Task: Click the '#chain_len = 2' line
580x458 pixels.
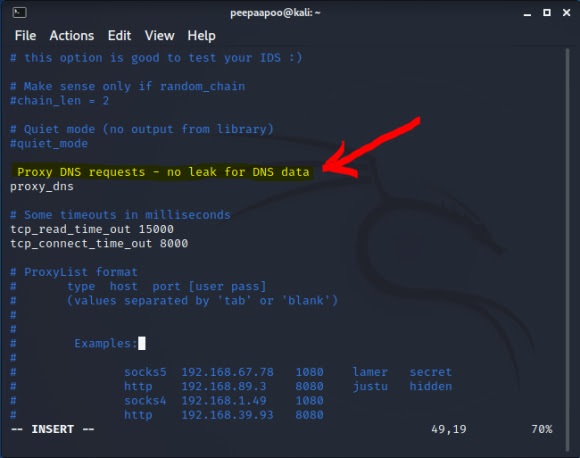Action: pos(59,101)
